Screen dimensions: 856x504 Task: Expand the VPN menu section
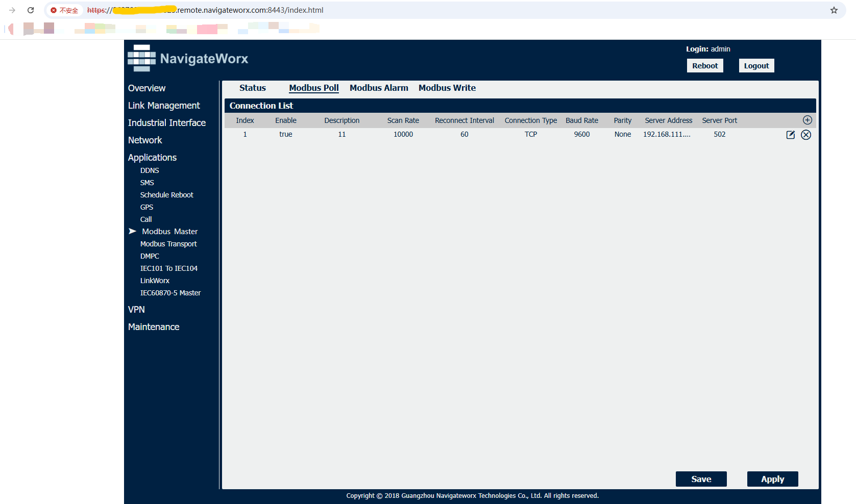pos(136,310)
